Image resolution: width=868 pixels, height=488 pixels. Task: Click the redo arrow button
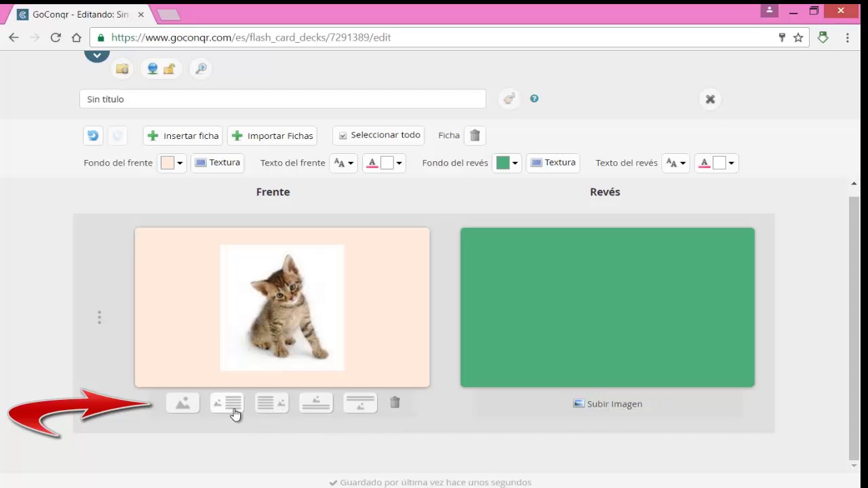tap(117, 136)
